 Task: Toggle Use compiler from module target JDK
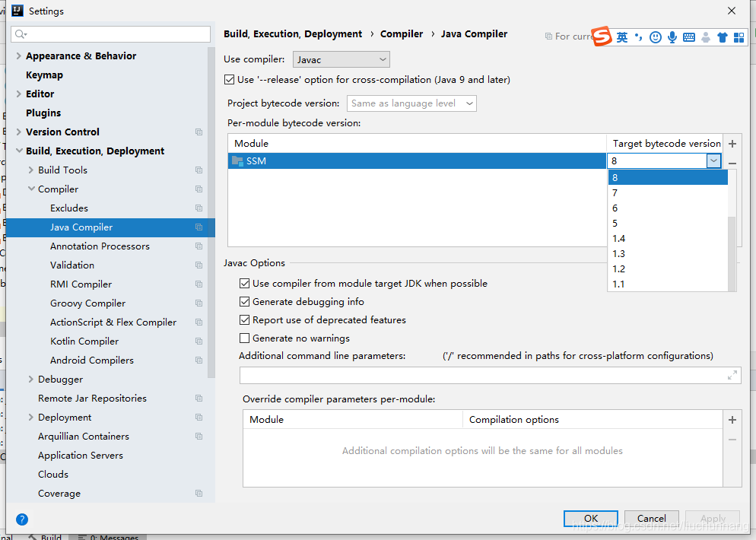click(x=244, y=284)
